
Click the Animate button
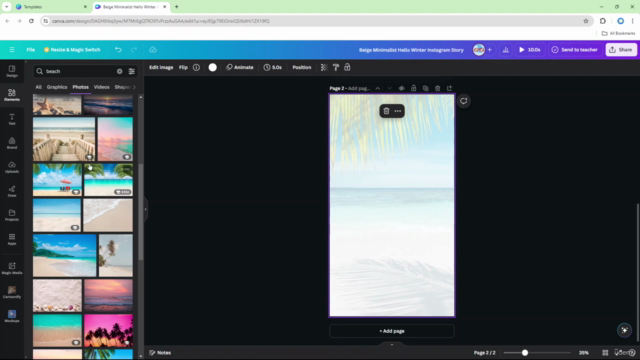(x=240, y=67)
